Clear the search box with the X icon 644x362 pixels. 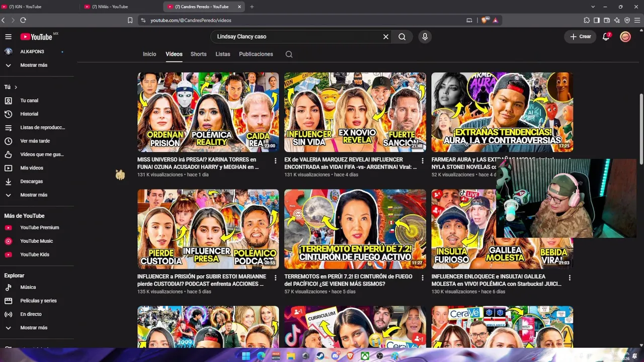tap(386, 37)
